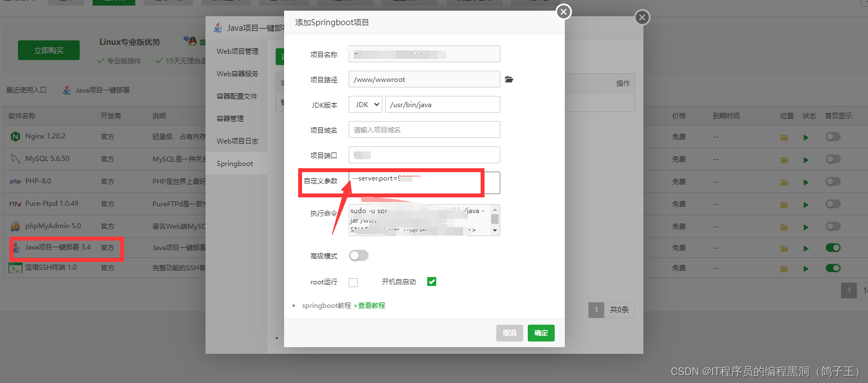Click the 项目路径 input with /www/wwwroot
Image resolution: width=868 pixels, height=383 pixels.
click(424, 79)
